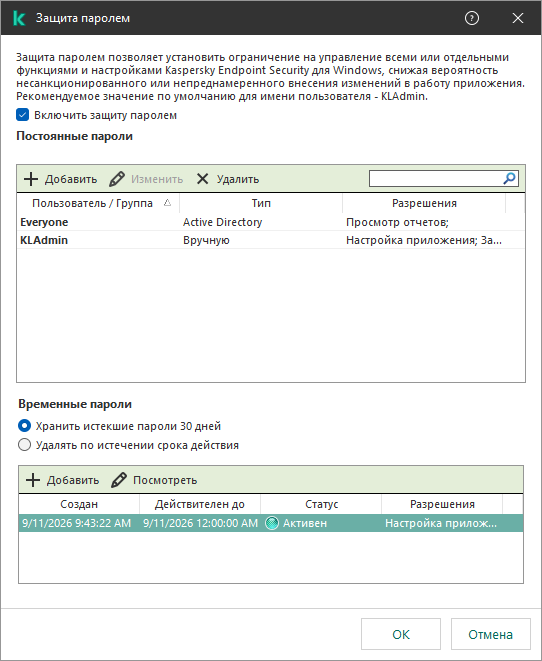Select Хранить истекшие пароли 30 дней

[x=24, y=426]
